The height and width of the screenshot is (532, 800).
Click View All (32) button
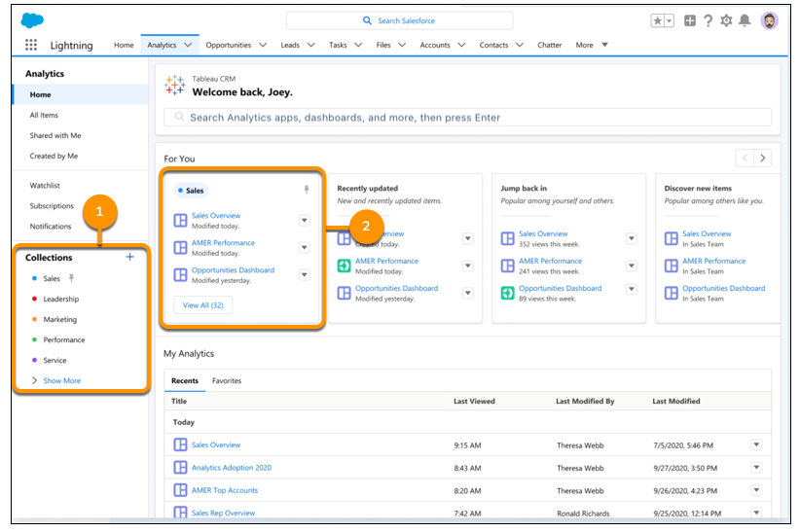point(203,305)
